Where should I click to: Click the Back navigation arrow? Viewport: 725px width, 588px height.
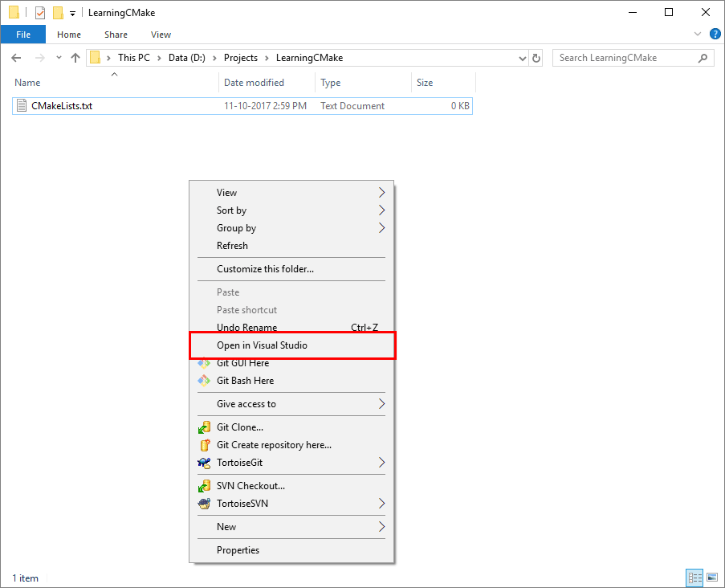[16, 58]
